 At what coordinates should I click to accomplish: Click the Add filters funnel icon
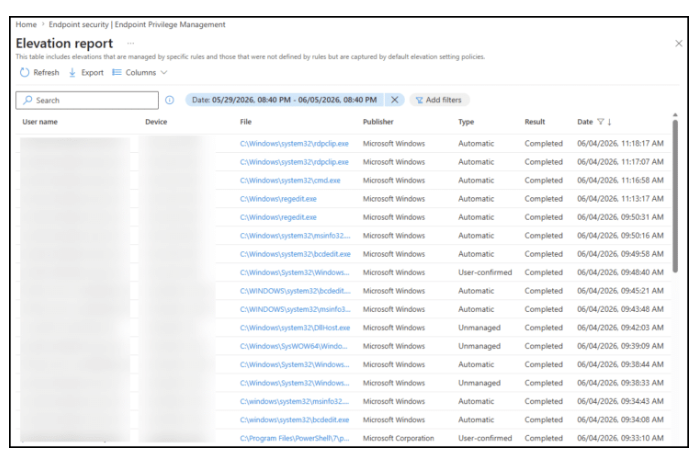419,100
